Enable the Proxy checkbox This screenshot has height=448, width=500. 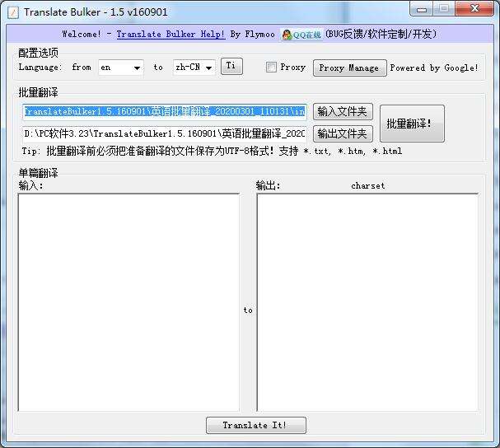point(271,68)
